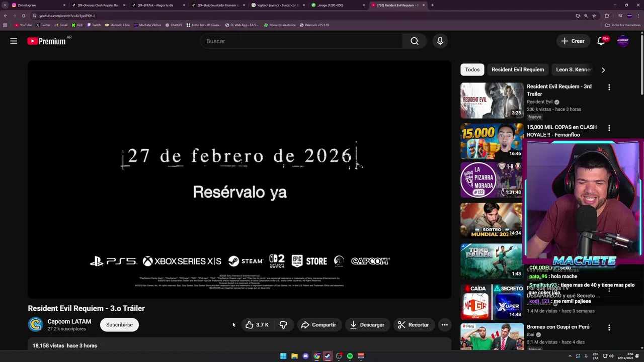Click the Recortar clip button

click(413, 325)
